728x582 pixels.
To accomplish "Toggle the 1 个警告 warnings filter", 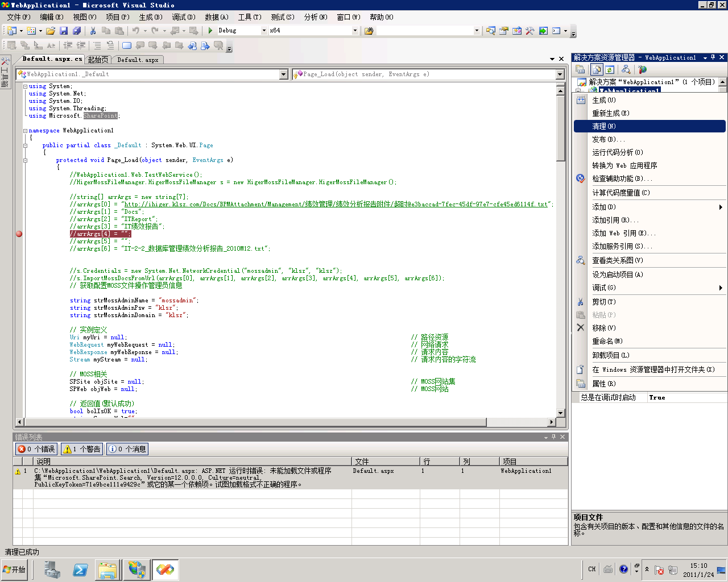I will point(82,449).
